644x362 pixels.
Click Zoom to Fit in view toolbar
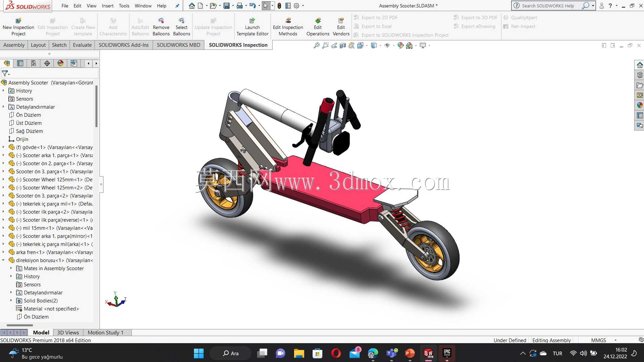(x=317, y=45)
